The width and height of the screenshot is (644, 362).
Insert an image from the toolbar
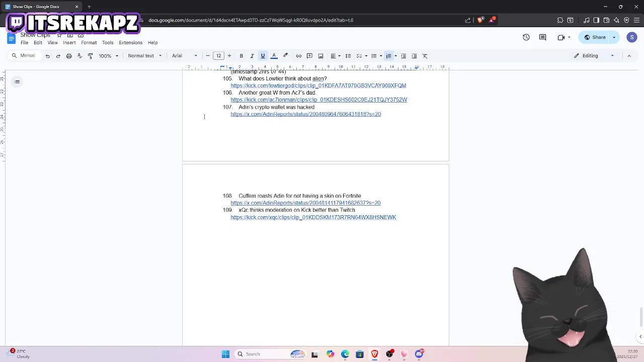320,56
